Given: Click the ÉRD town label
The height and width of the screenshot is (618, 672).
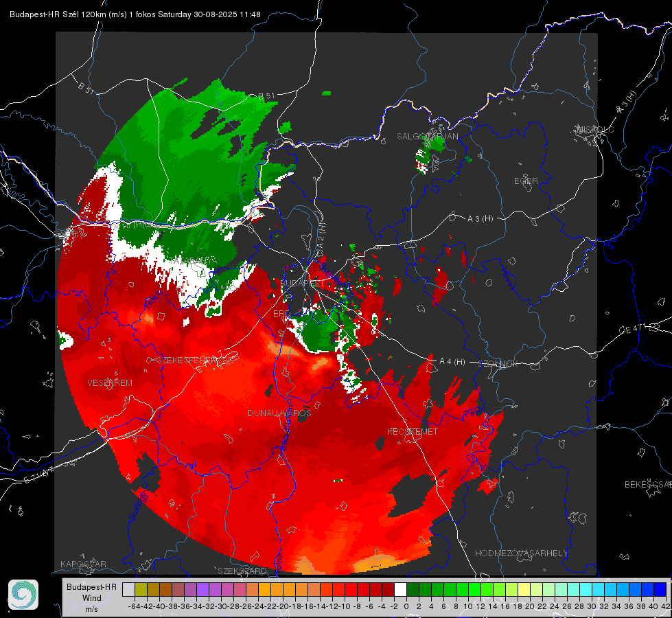Looking at the screenshot, I should coord(281,314).
